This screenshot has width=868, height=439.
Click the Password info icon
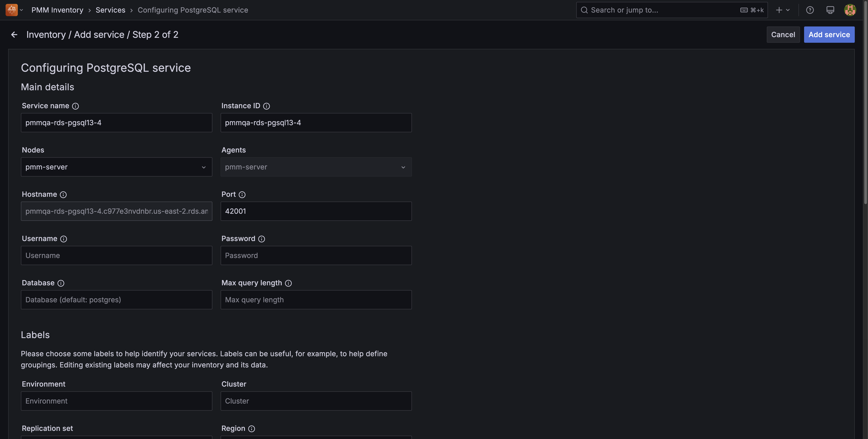[x=261, y=239]
